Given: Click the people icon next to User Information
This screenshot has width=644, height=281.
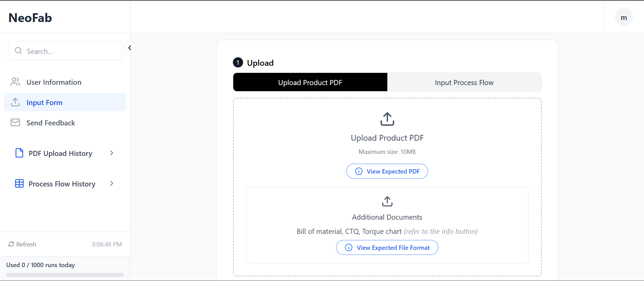Looking at the screenshot, I should pos(15,82).
